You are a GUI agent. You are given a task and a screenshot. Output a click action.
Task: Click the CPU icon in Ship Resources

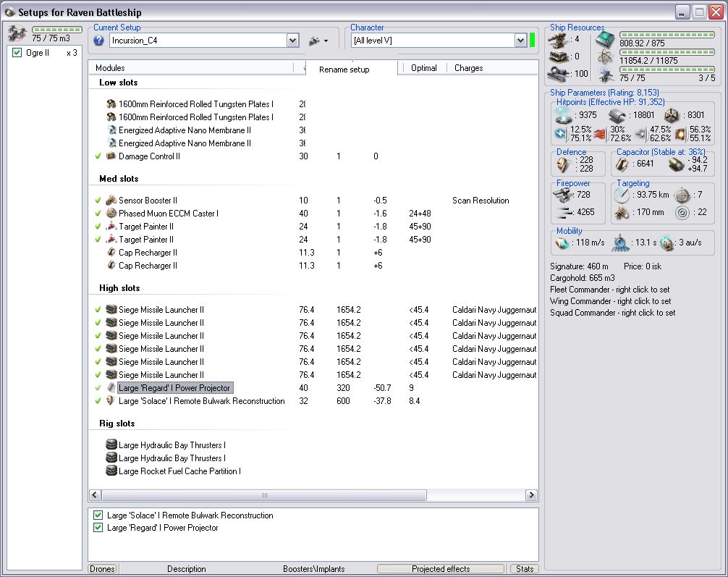(x=605, y=40)
